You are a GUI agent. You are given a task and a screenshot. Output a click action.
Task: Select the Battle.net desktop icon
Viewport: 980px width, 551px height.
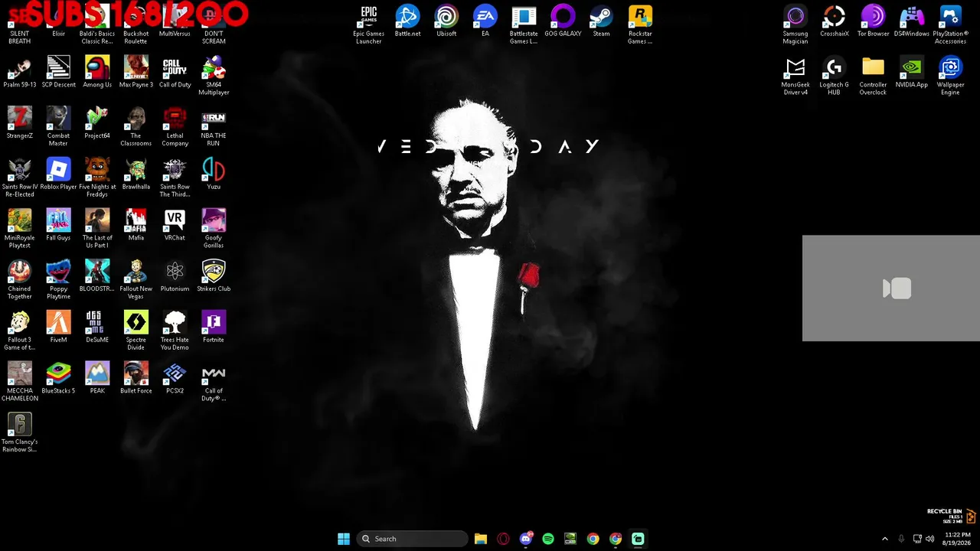click(407, 21)
